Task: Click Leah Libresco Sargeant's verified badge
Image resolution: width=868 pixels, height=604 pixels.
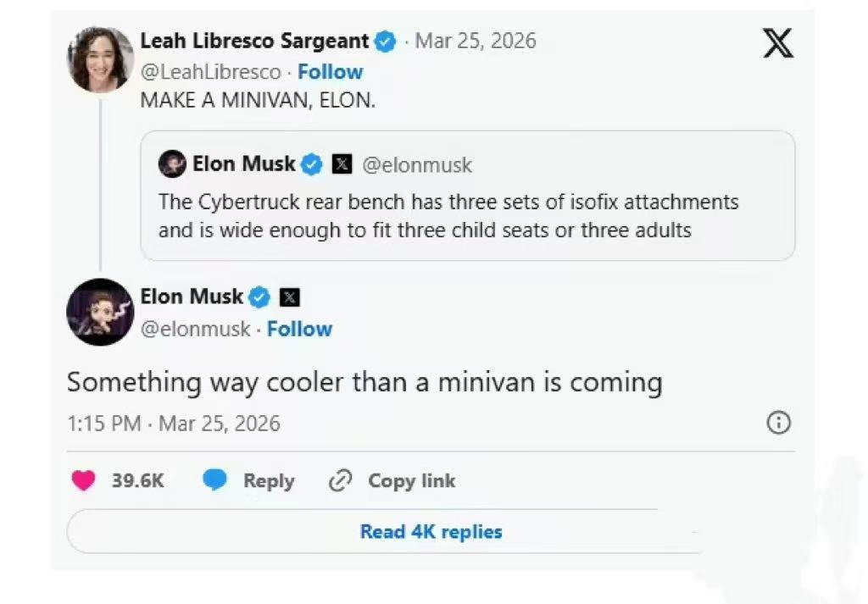Action: point(386,41)
